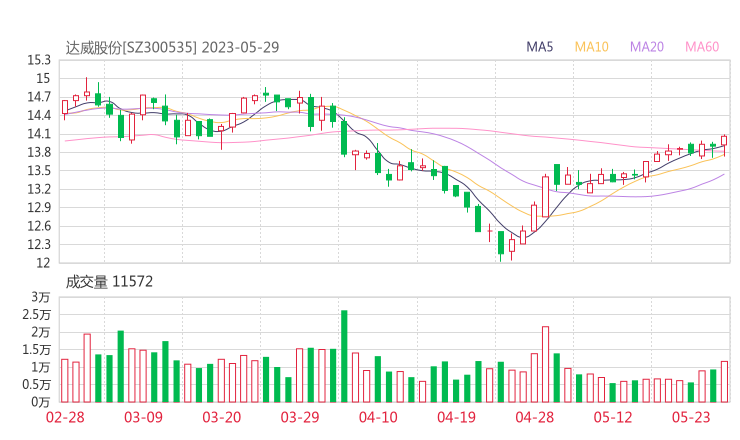Click the 2.5万 volume axis label
740x440 pixels.
click(36, 314)
